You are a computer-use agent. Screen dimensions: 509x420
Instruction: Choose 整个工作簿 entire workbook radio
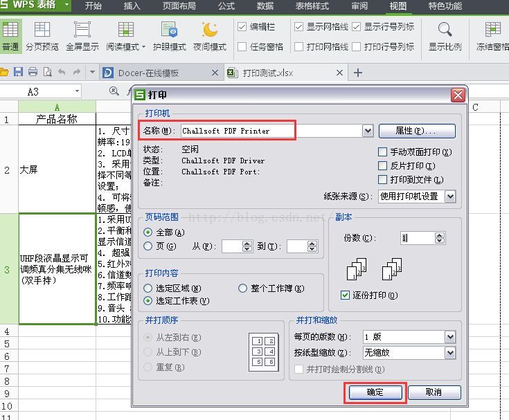pos(242,288)
